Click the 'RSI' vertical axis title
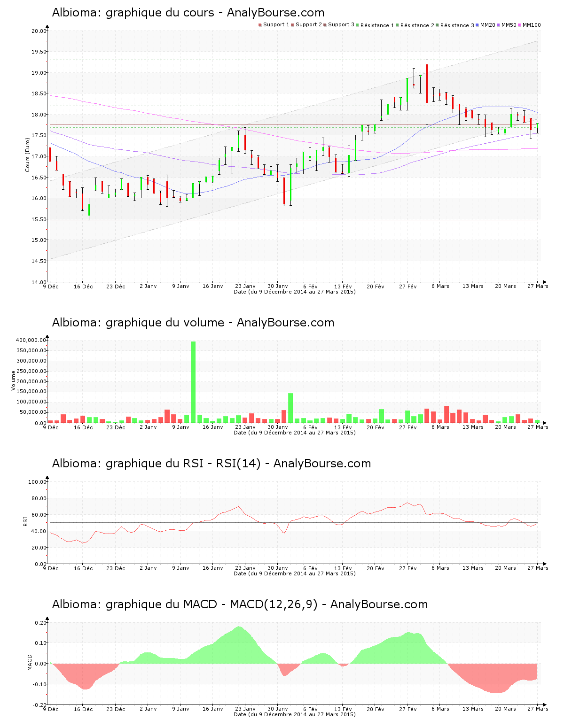 tap(26, 521)
